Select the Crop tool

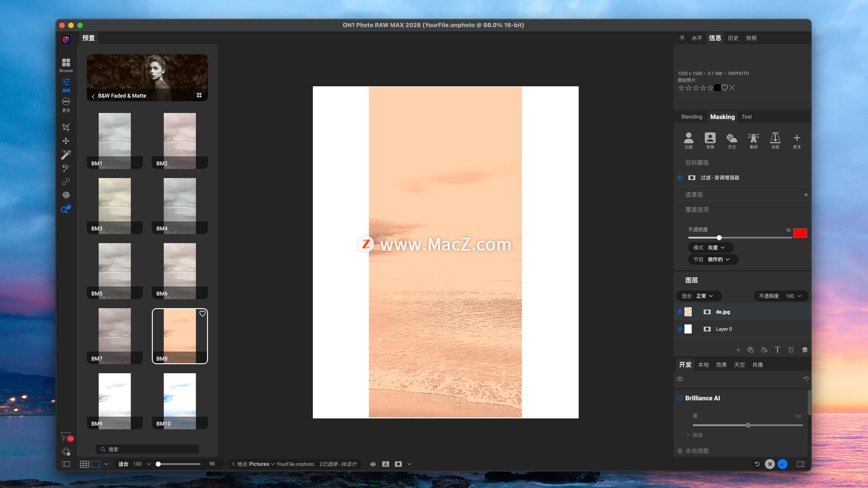(x=66, y=127)
